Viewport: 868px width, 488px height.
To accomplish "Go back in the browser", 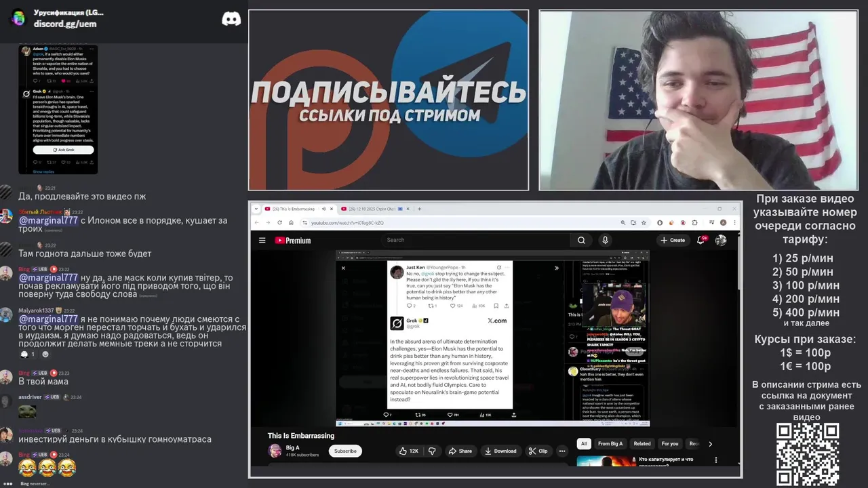I will (x=256, y=222).
